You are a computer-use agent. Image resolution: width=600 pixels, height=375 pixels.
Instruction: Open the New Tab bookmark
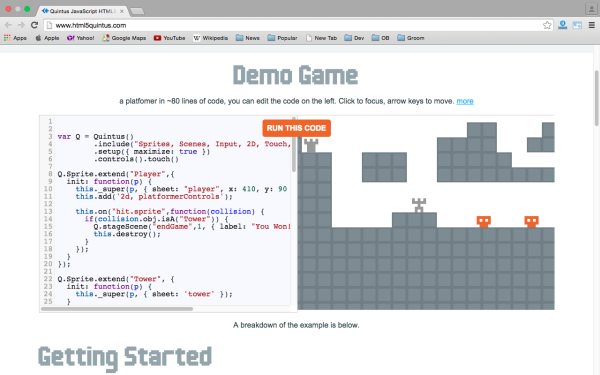pyautogui.click(x=321, y=38)
